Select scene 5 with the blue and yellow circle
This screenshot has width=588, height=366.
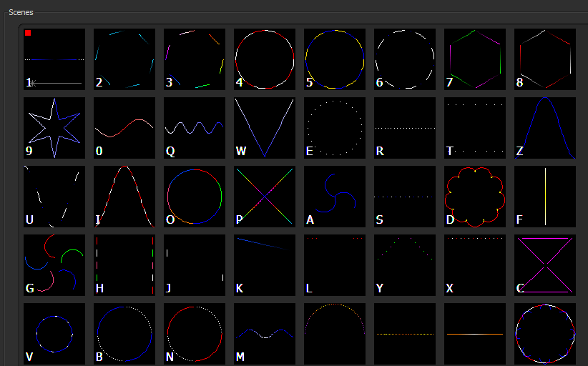[335, 59]
